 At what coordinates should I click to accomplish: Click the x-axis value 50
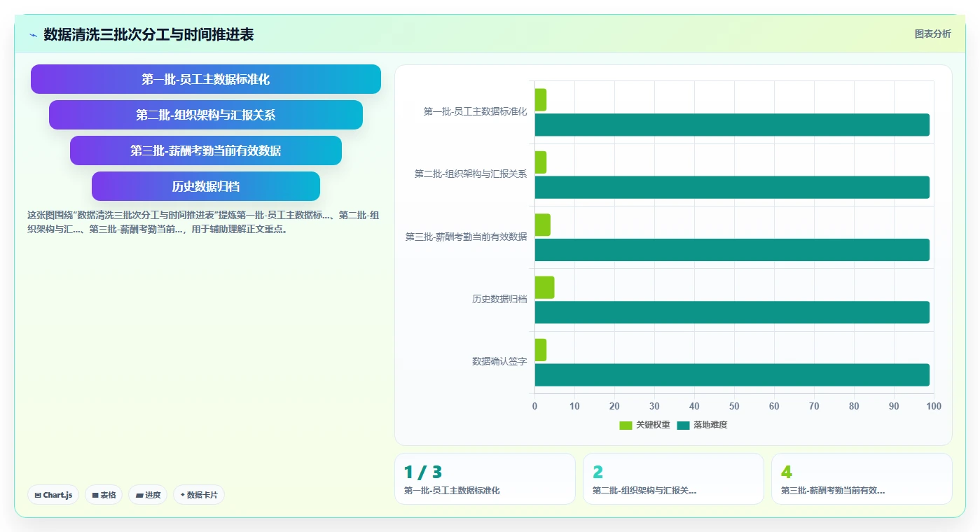pos(734,407)
